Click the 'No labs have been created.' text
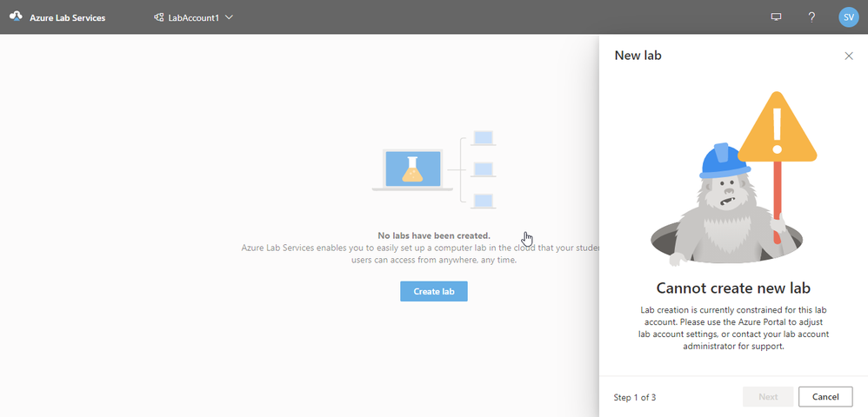The height and width of the screenshot is (417, 868). tap(434, 235)
